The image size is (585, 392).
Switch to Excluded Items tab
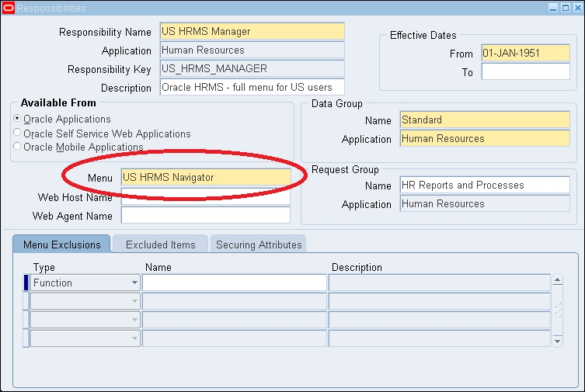click(x=160, y=245)
